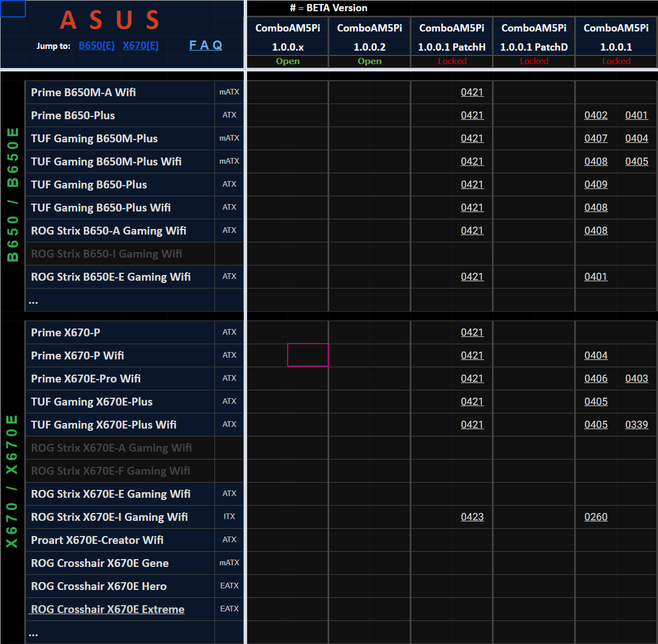Open BIOS 0421 for Prime X670E-Pro Wifi
The height and width of the screenshot is (644, 658).
point(472,379)
